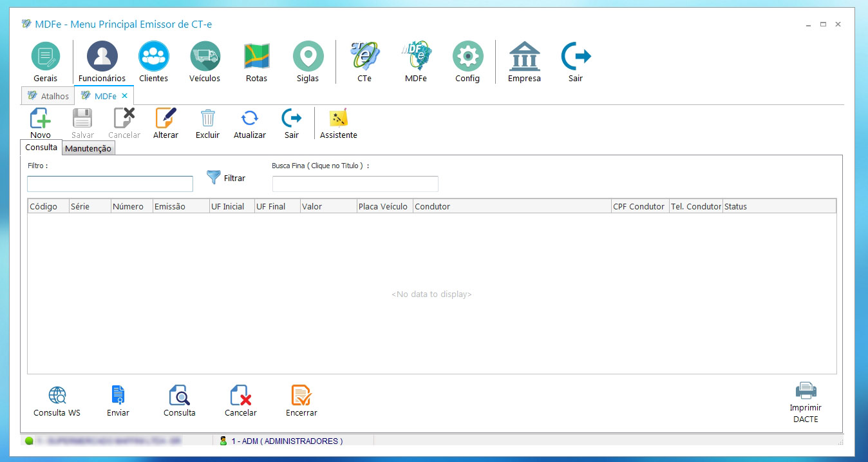Open the Config gear icon
Image resolution: width=868 pixels, height=462 pixels.
[x=467, y=57]
